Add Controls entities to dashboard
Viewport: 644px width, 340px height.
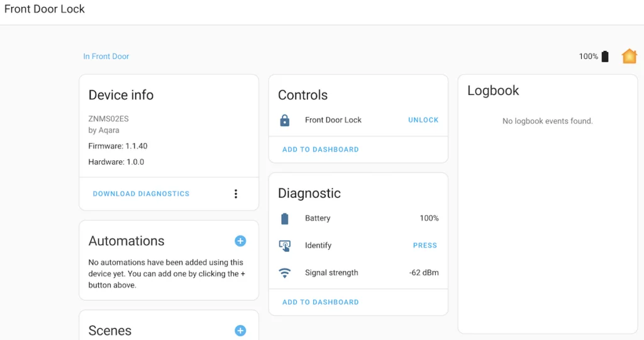tap(320, 150)
